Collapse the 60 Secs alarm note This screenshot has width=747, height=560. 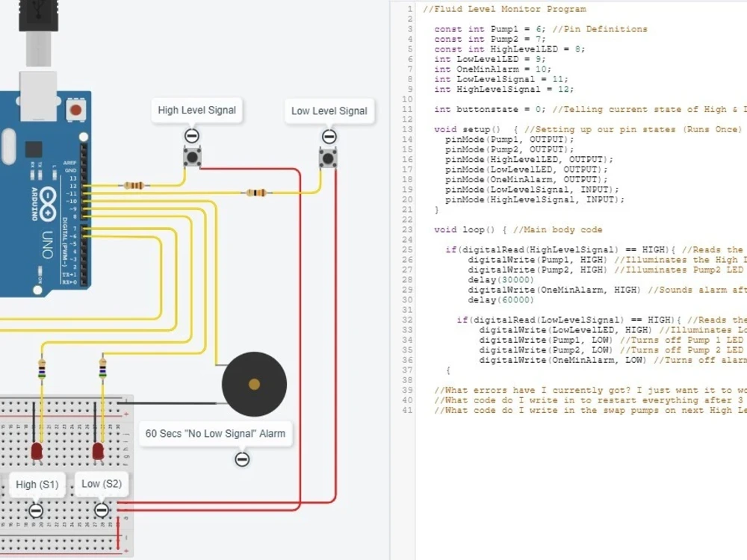pos(241,460)
